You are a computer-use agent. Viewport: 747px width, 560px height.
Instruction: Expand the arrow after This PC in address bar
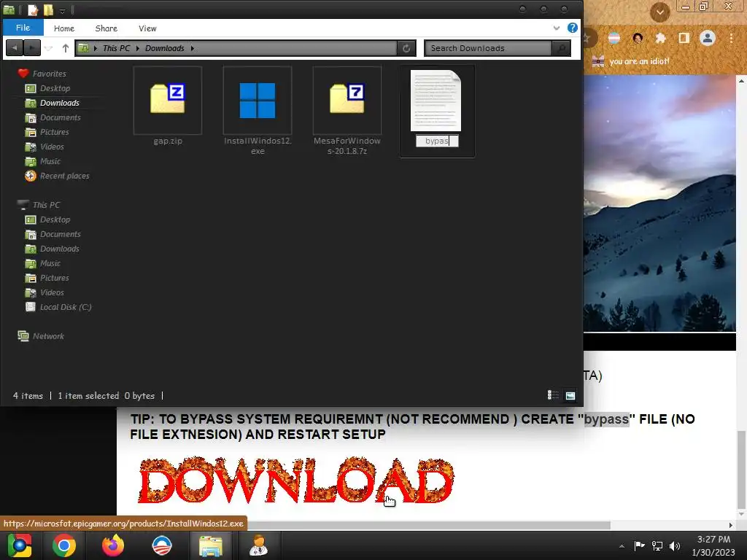pos(138,48)
